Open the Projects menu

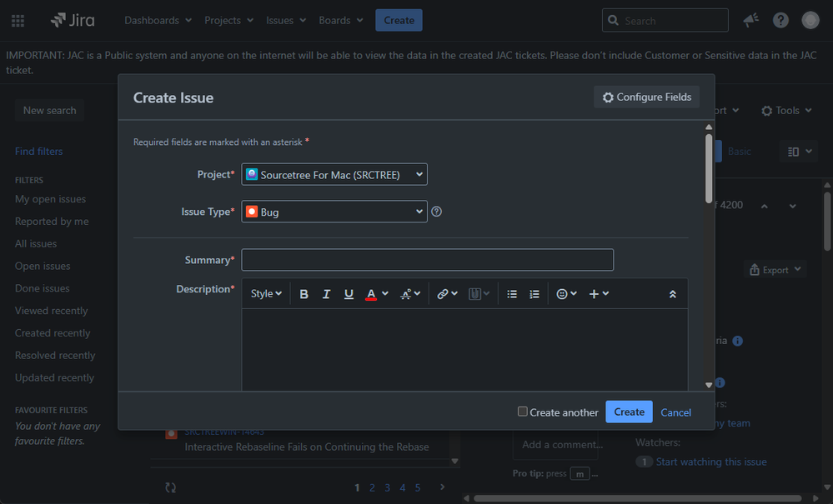(x=228, y=20)
